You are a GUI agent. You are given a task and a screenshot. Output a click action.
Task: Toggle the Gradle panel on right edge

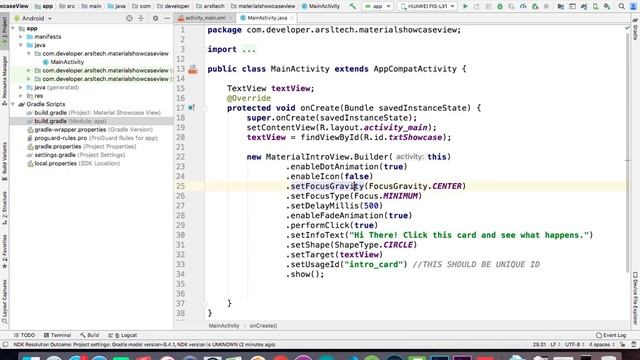(x=635, y=29)
